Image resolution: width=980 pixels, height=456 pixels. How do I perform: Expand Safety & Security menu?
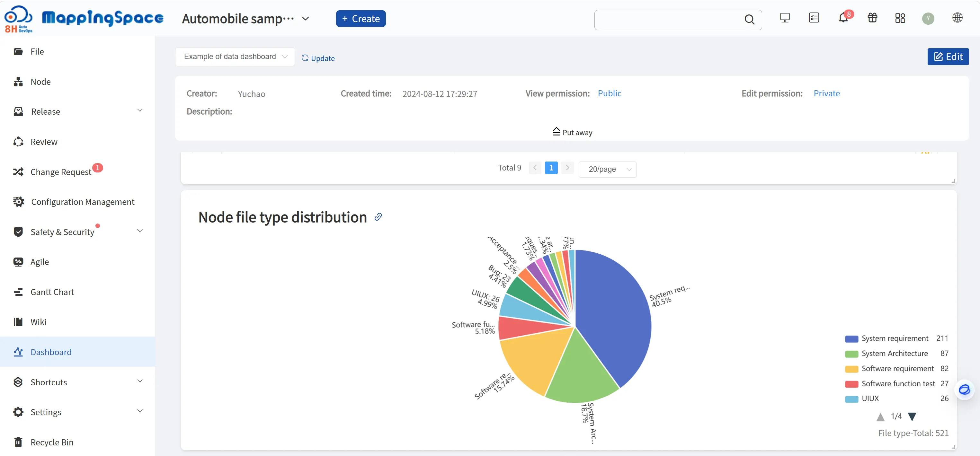pyautogui.click(x=140, y=231)
